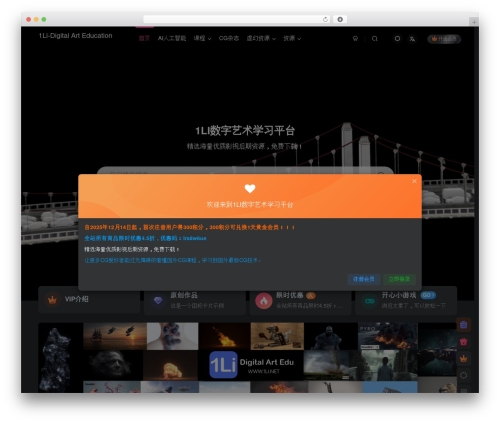
Task: Click the browser address bar
Action: coord(236,19)
